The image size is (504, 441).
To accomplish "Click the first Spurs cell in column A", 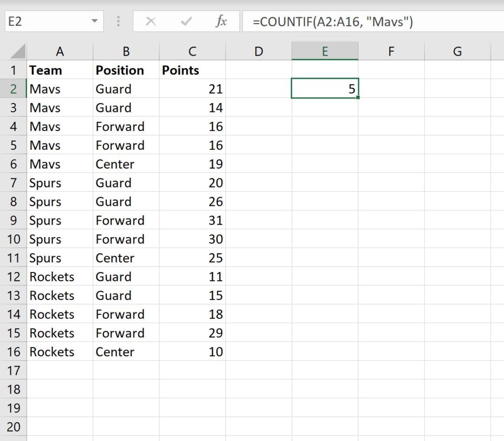I will [60, 183].
